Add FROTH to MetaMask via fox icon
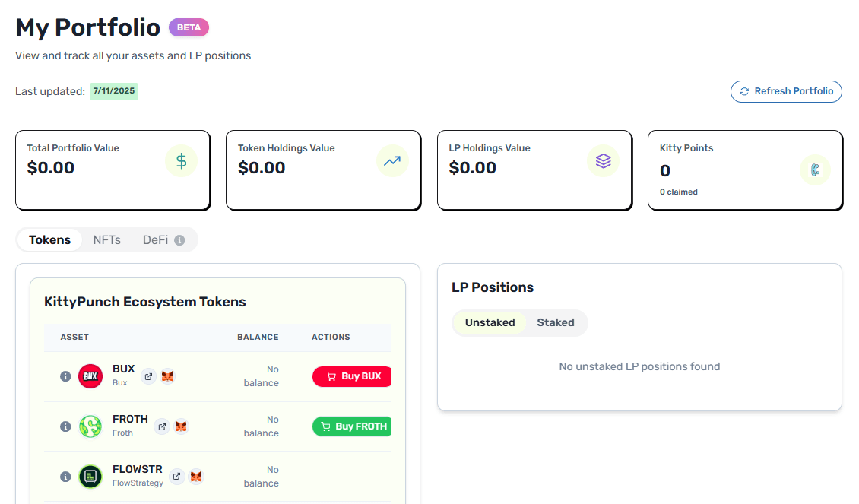This screenshot has height=504, width=859. coord(181,426)
